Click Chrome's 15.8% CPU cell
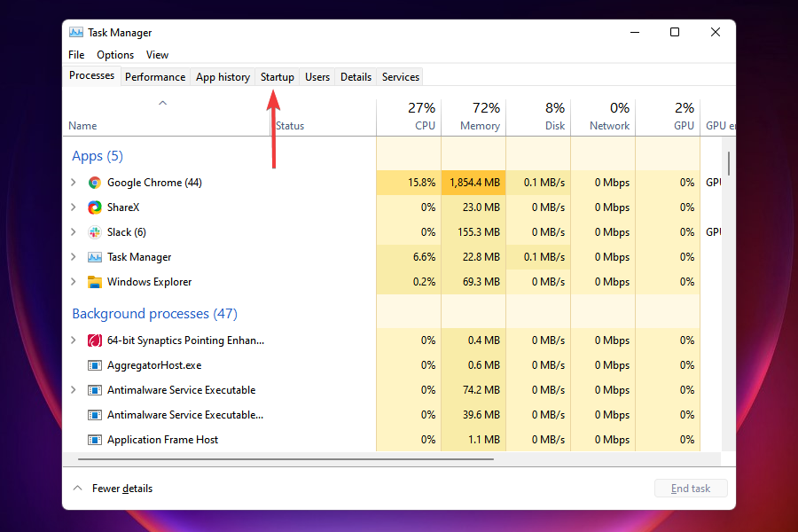 (x=409, y=183)
